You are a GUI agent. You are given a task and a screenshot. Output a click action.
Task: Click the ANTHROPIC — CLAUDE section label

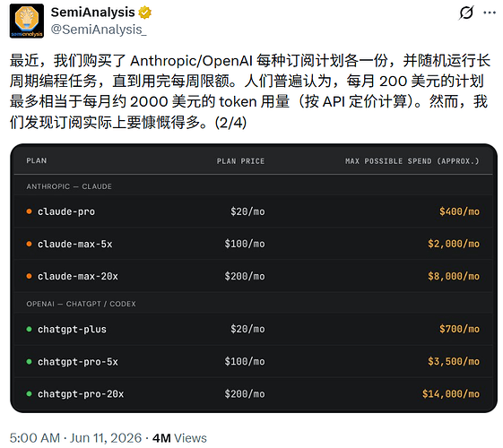click(69, 186)
